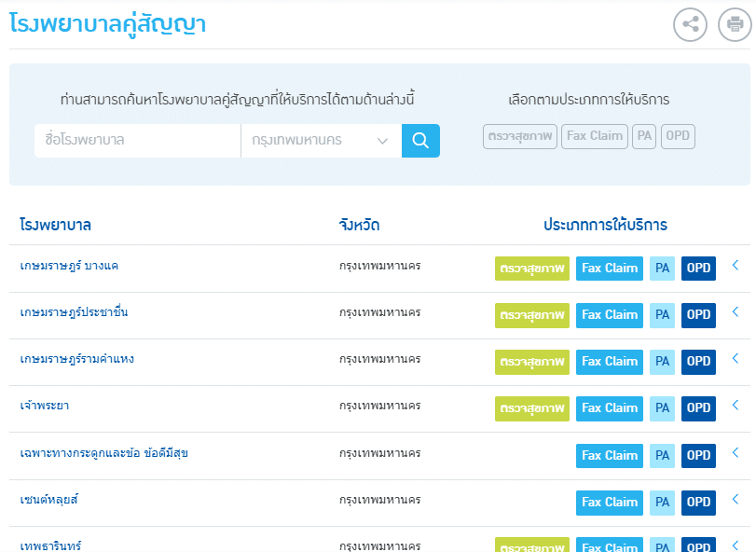
Task: Expand the เจ้าพระยา row chevron
Action: pyautogui.click(x=735, y=406)
